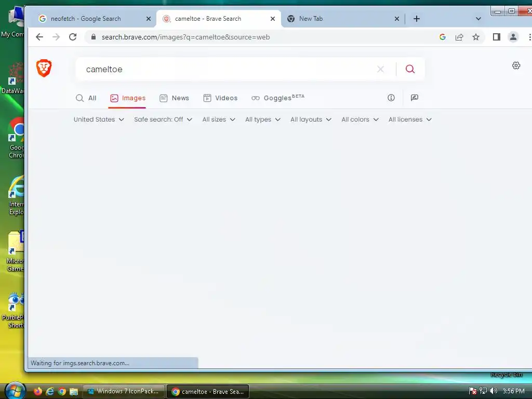The image size is (532, 399).
Task: Select the My Computer desktop icon
Action: click(x=13, y=21)
